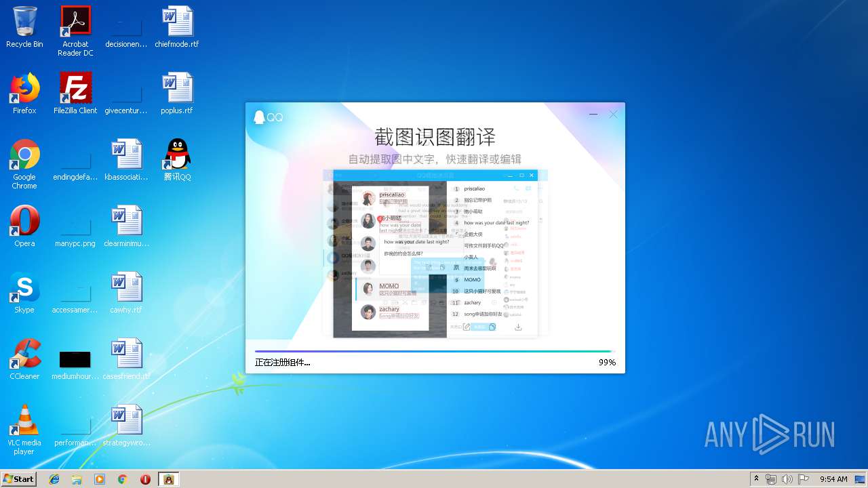This screenshot has height=488, width=868.
Task: Launch the Skype desktop shortcut
Action: 24,293
